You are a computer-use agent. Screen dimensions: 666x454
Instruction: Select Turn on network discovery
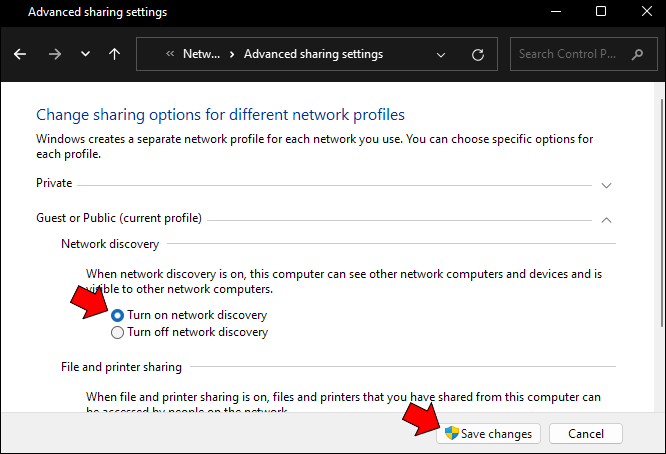click(x=118, y=315)
